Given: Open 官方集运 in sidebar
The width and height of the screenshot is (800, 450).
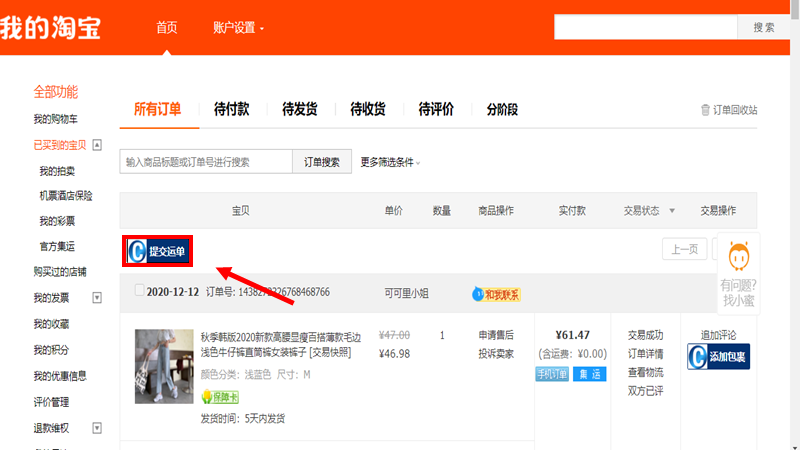Looking at the screenshot, I should coord(57,246).
